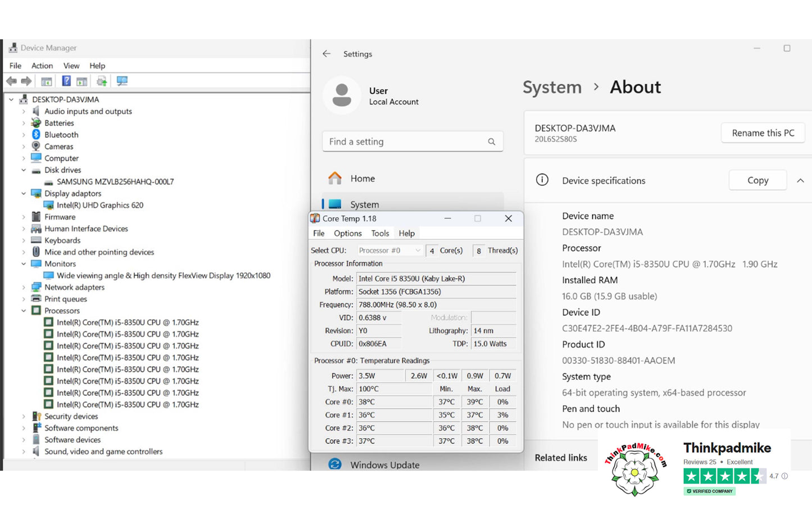Image resolution: width=812 pixels, height=510 pixels.
Task: Open Device Manager's Action menu
Action: point(42,66)
